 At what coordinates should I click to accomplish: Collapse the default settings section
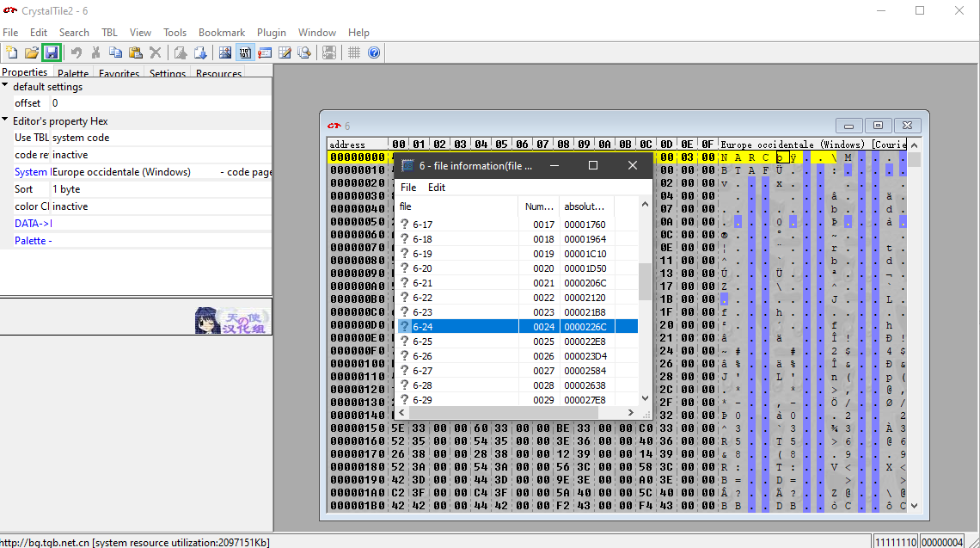[x=5, y=86]
